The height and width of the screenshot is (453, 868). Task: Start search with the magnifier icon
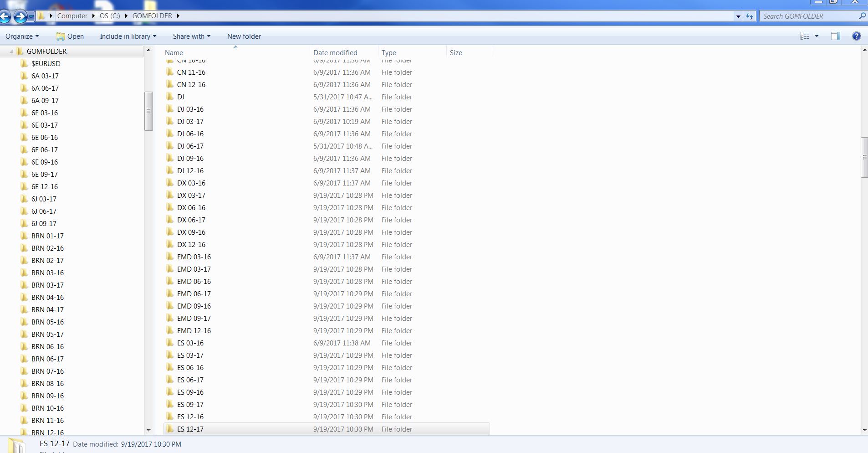pyautogui.click(x=862, y=16)
